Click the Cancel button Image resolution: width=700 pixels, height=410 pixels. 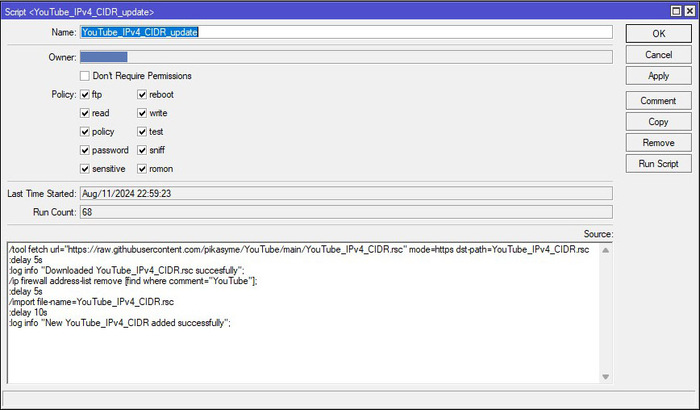tap(658, 54)
